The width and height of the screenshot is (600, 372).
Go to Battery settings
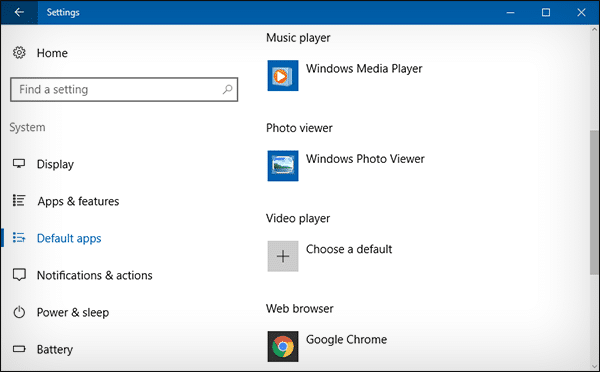[55, 349]
